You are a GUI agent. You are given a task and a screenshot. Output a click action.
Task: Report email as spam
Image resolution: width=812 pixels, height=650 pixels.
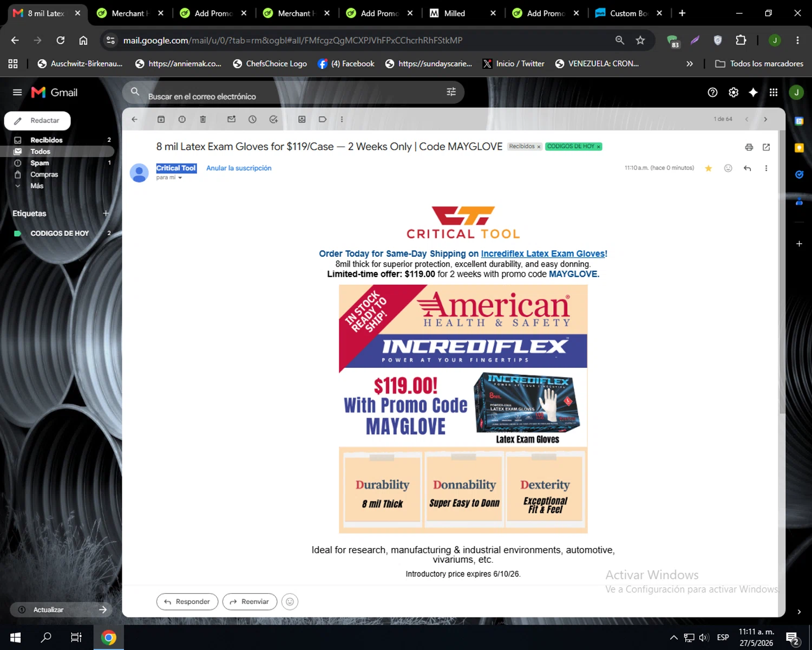click(182, 119)
